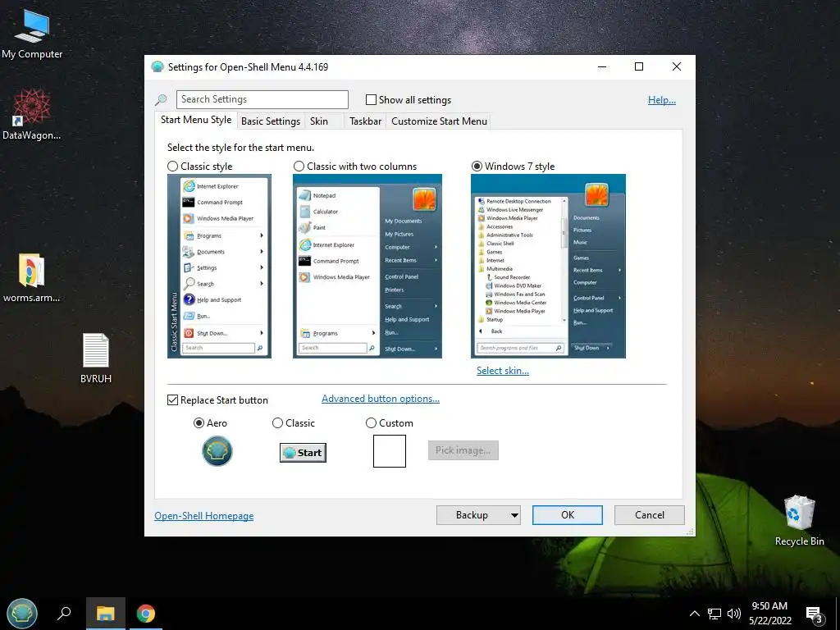Open Recycle Bin on desktop
The image size is (840, 630).
coord(799,520)
